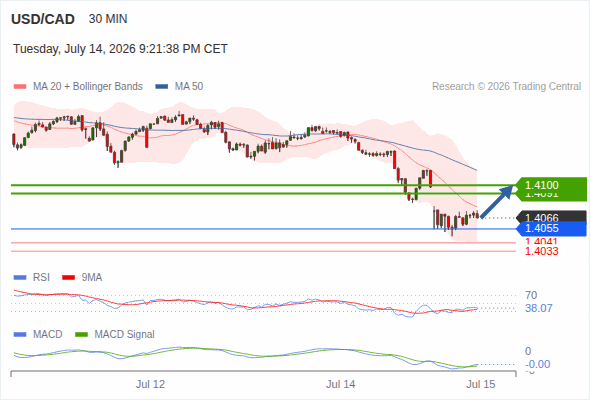Click the MA 20 + Bollinger Bands legend swatch
Image resolution: width=590 pixels, height=400 pixels.
pyautogui.click(x=20, y=87)
